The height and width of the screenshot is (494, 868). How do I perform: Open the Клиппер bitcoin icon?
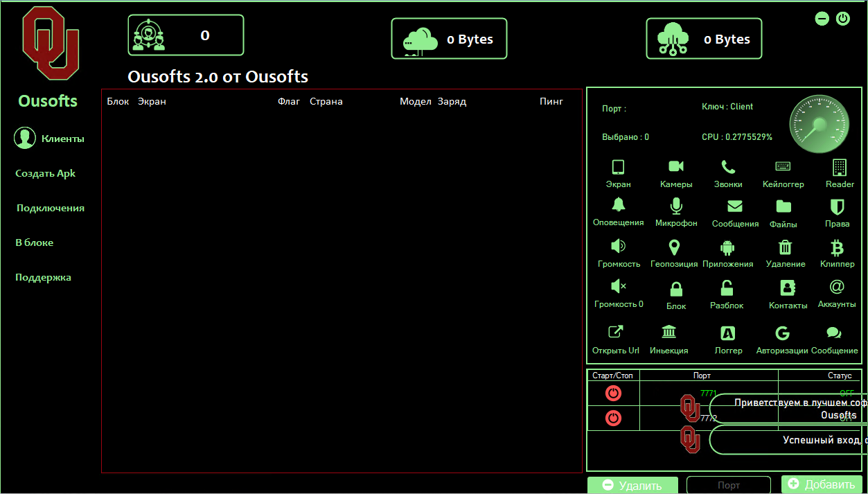coord(837,247)
